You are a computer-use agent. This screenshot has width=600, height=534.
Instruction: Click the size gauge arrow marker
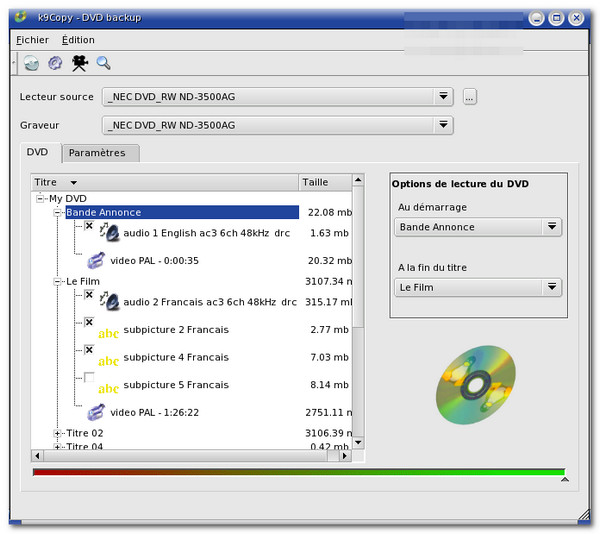click(565, 479)
